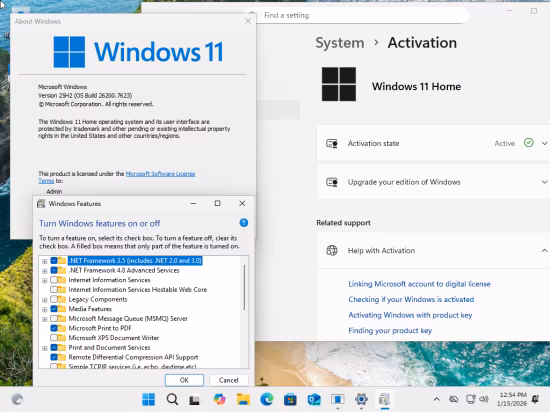Click the Help with Activation globe icon
Viewport: 550px width, 412px height.
[x=332, y=250]
